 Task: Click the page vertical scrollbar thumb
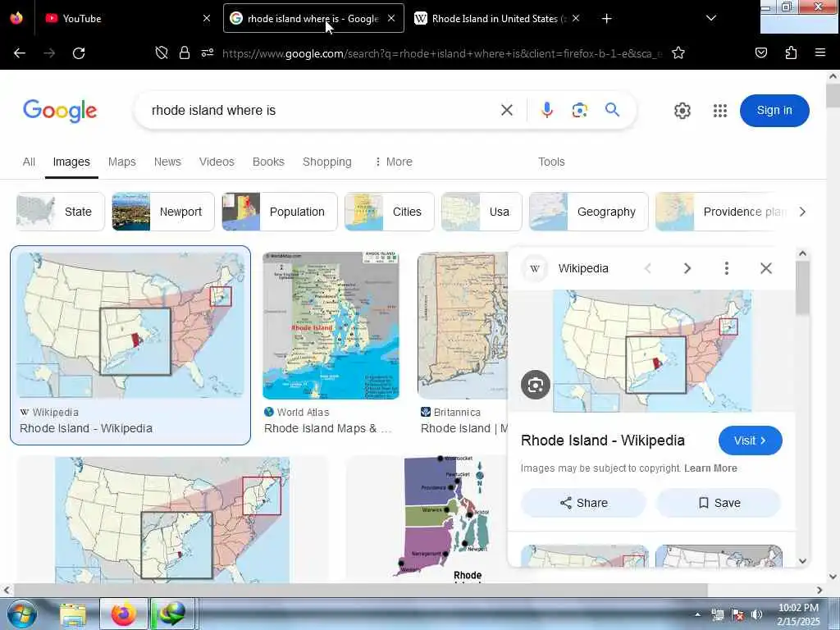point(833,95)
